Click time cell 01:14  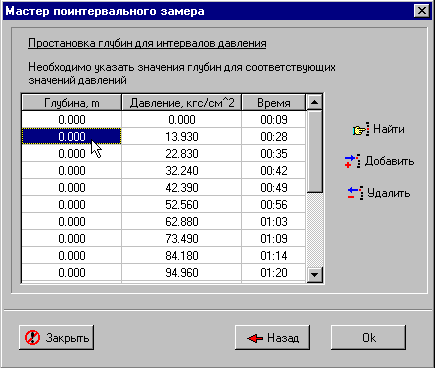274,256
